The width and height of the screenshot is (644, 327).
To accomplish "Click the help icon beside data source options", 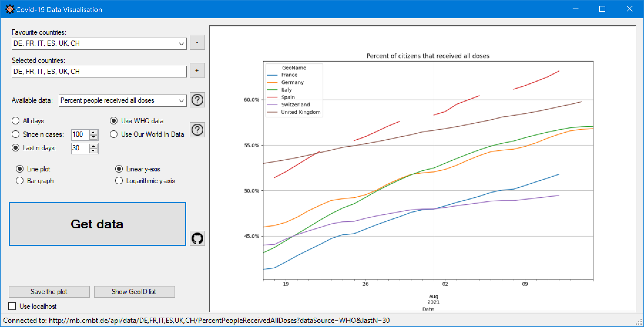I will [x=197, y=130].
